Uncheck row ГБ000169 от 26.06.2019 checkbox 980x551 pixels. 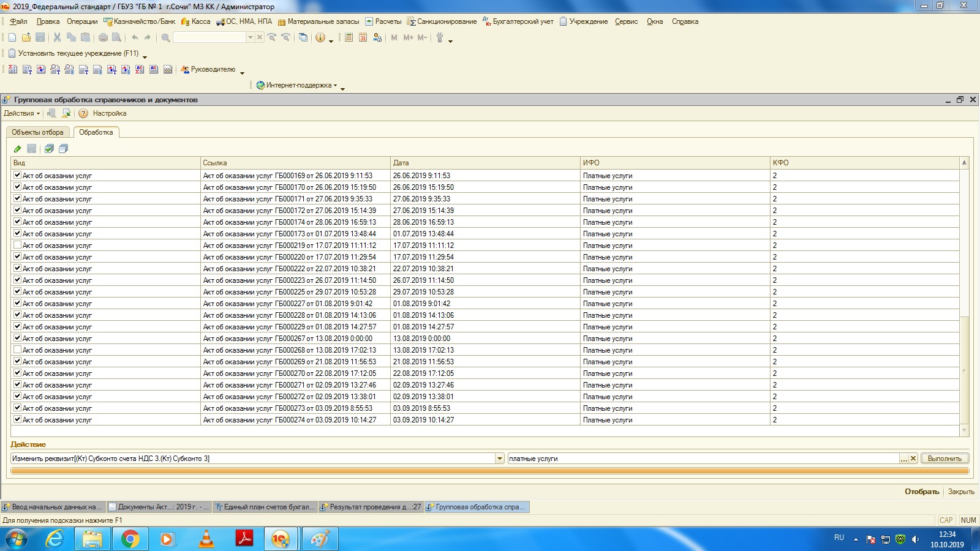point(17,175)
